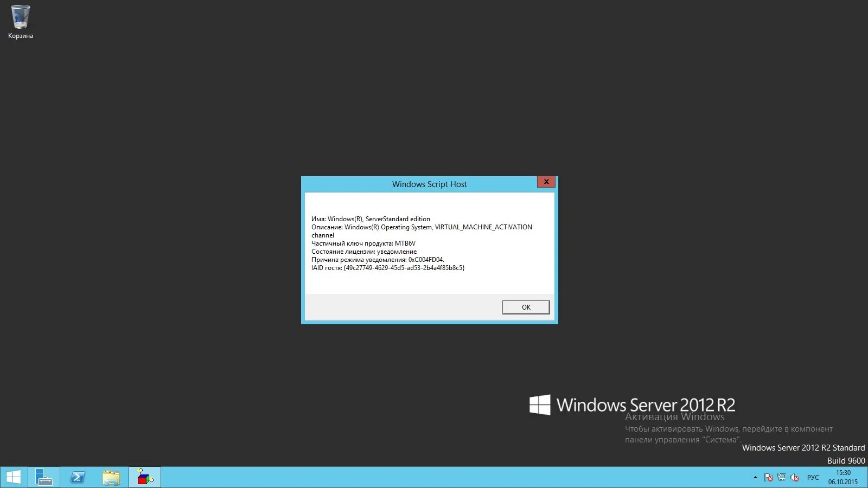This screenshot has width=868, height=488.
Task: Open the volume speaker tray icon
Action: pyautogui.click(x=795, y=478)
